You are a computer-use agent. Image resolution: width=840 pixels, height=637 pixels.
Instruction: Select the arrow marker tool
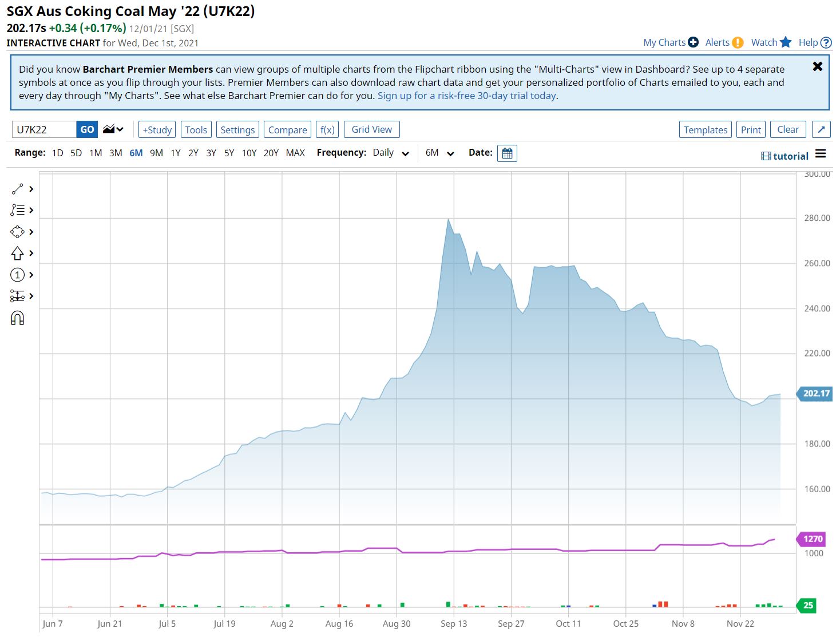coord(18,253)
